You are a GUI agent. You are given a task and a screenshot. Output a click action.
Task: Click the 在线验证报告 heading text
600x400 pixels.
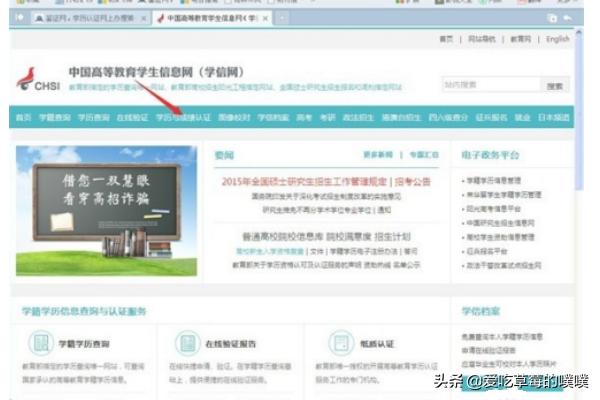click(x=231, y=344)
